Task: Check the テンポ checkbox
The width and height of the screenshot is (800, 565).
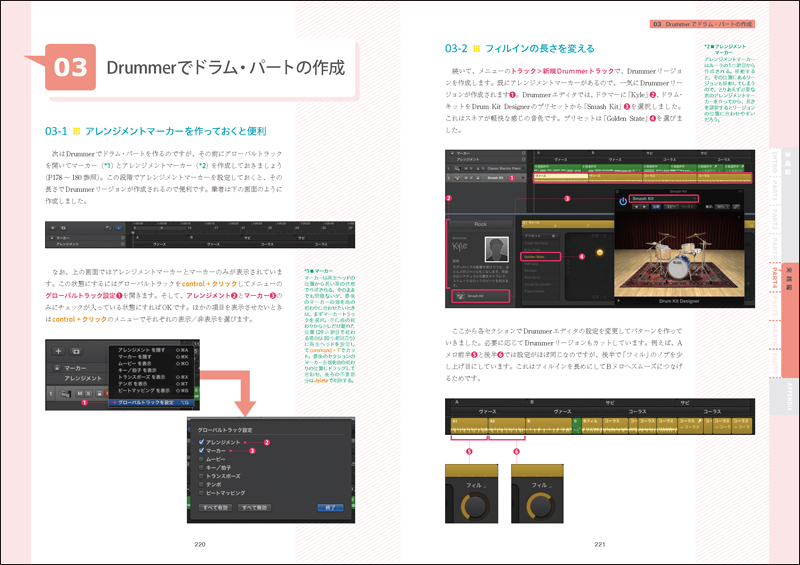Action: 201,484
